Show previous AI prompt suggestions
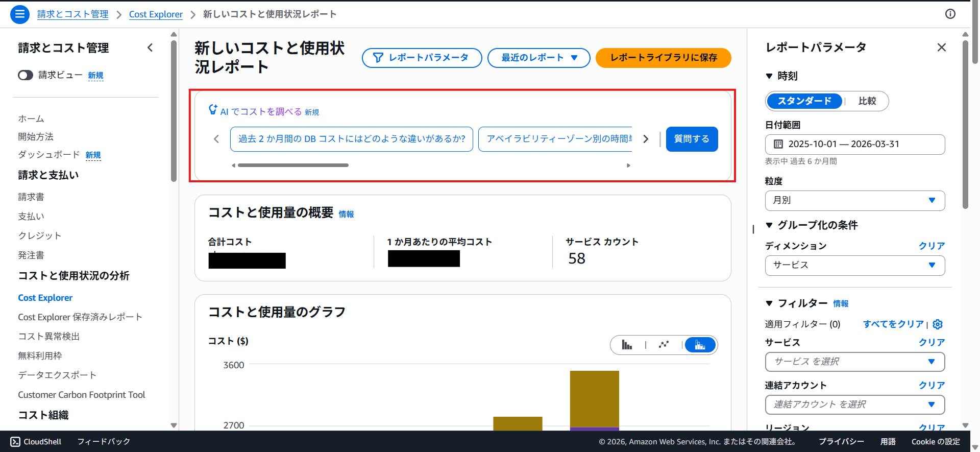This screenshot has width=980, height=452. point(216,139)
